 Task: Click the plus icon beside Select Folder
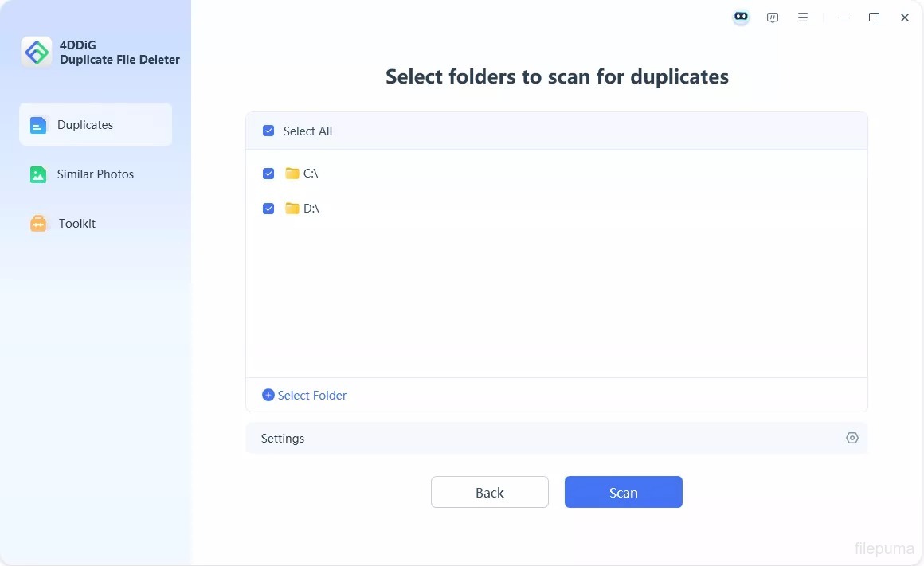coord(268,395)
